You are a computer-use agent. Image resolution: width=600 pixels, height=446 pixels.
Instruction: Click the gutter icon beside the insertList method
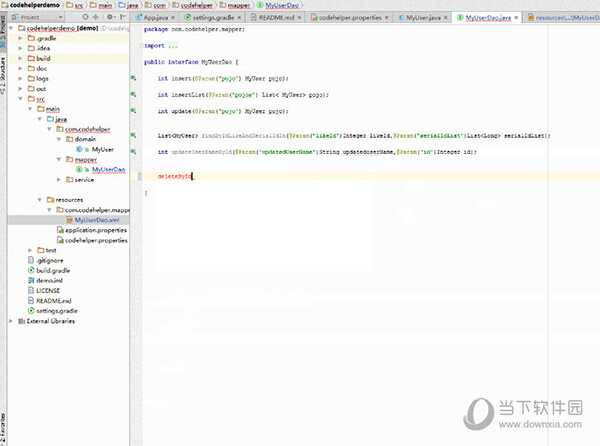point(133,94)
